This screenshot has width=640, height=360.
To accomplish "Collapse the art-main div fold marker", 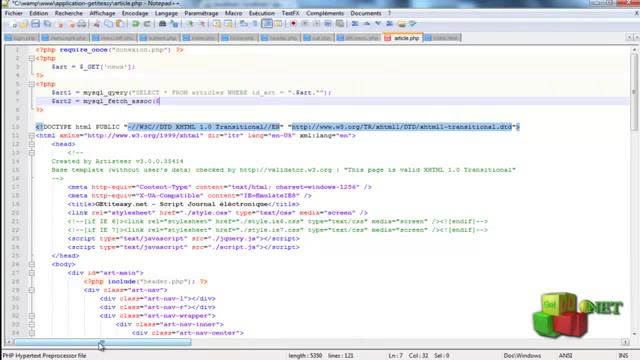I will pyautogui.click(x=31, y=273).
